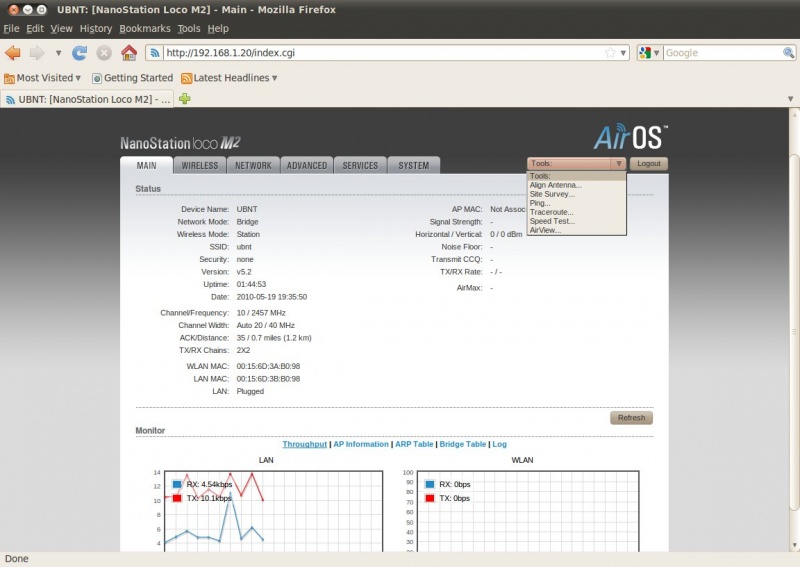Click the Google search box
The height and width of the screenshot is (567, 800).
click(x=722, y=53)
